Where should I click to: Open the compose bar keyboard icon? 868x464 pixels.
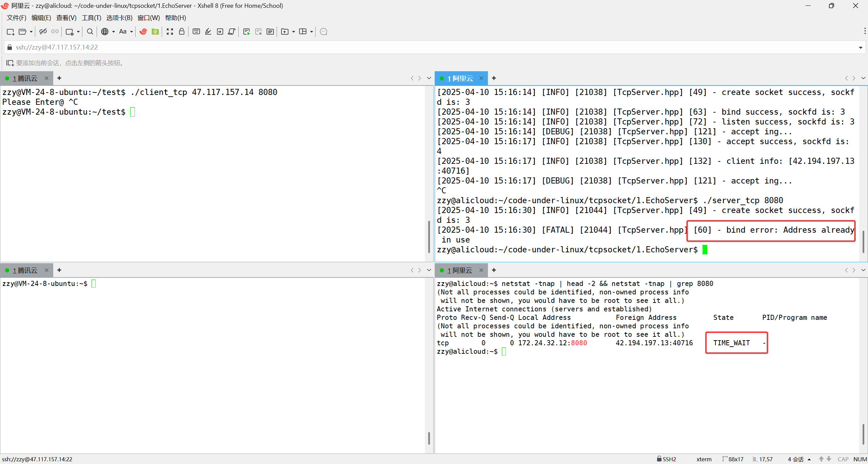196,32
